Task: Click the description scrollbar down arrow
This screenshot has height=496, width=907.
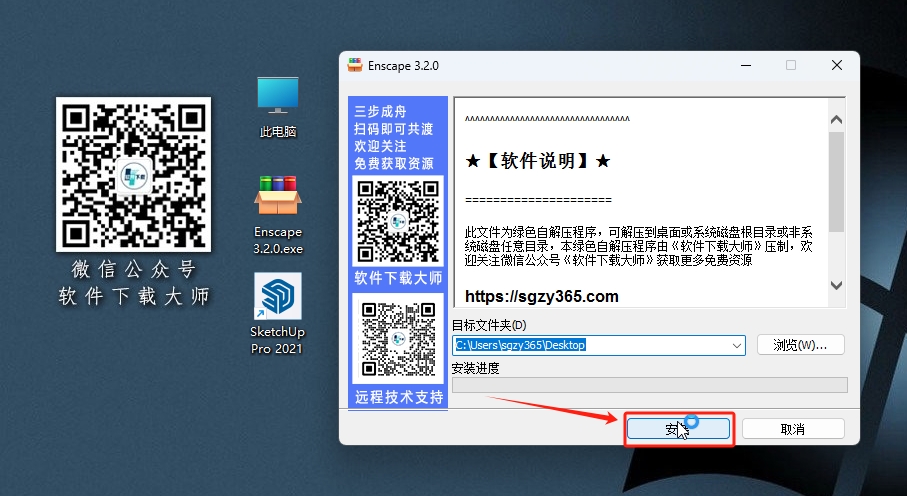Action: [836, 285]
